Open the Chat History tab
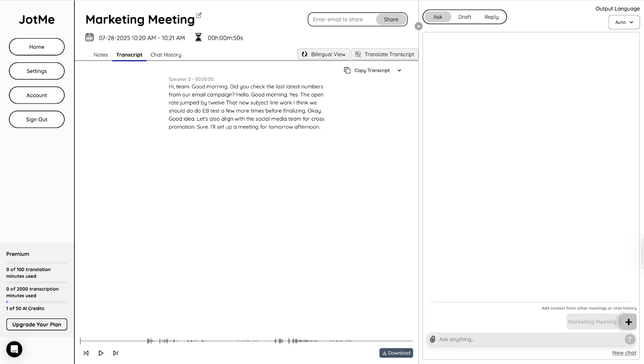The image size is (644, 364). point(166,55)
